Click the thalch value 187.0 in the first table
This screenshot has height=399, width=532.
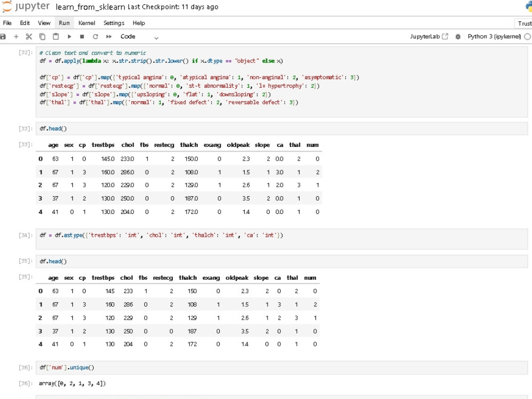point(192,198)
